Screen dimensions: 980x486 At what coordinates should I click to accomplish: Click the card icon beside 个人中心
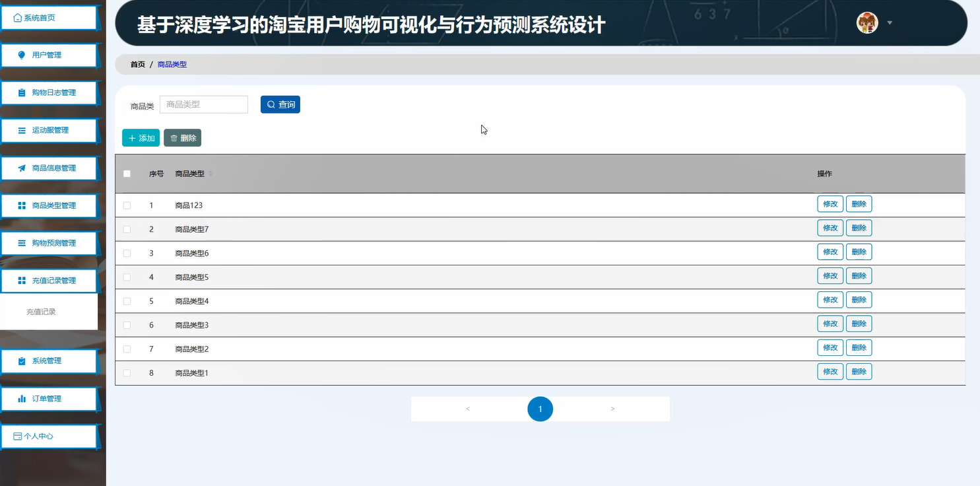(18, 436)
